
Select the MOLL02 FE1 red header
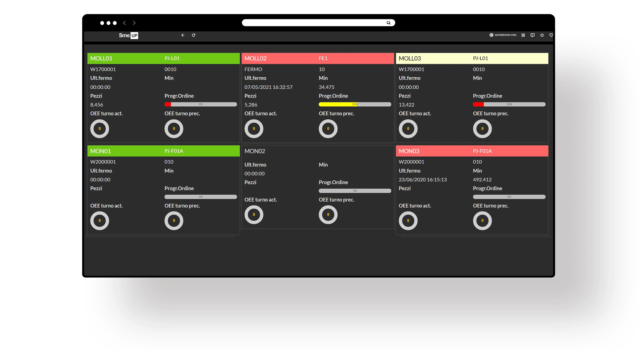click(318, 58)
